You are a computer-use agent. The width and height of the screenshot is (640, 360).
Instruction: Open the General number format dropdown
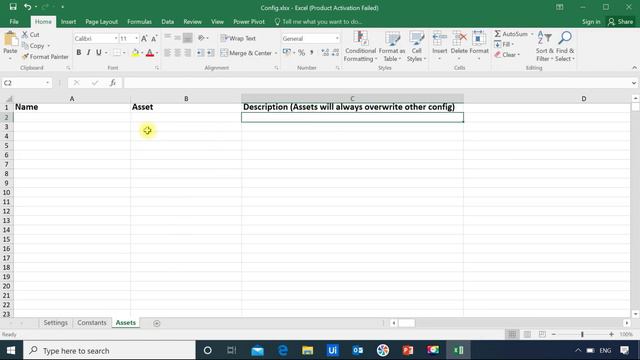click(337, 38)
